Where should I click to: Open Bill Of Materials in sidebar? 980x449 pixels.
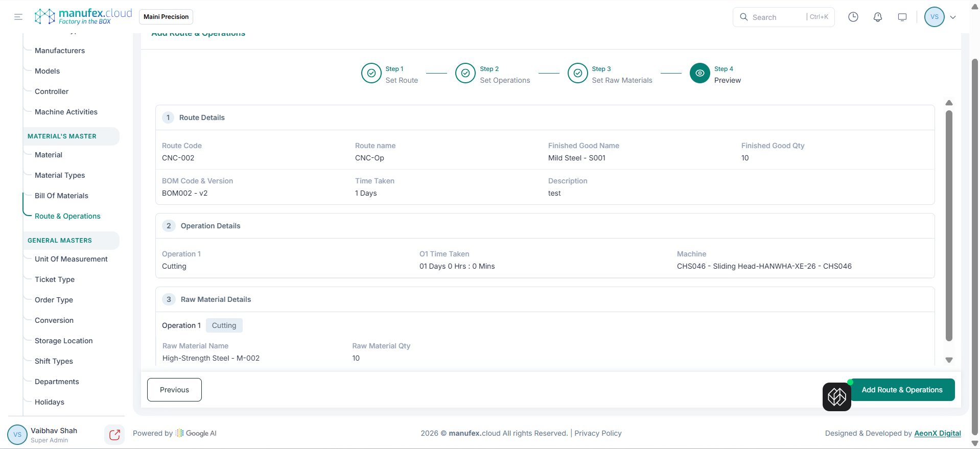(x=61, y=196)
